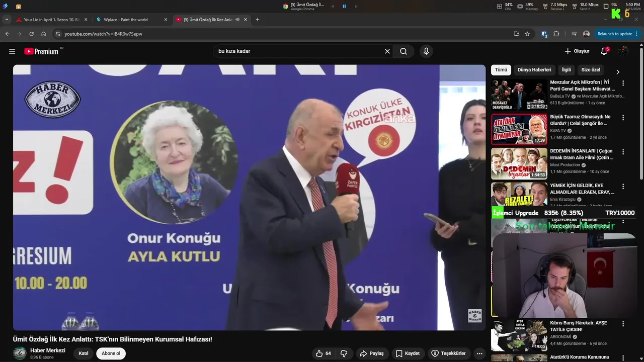Viewport: 644px width, 362px height.
Task: Clear the search box text
Action: coord(387,51)
